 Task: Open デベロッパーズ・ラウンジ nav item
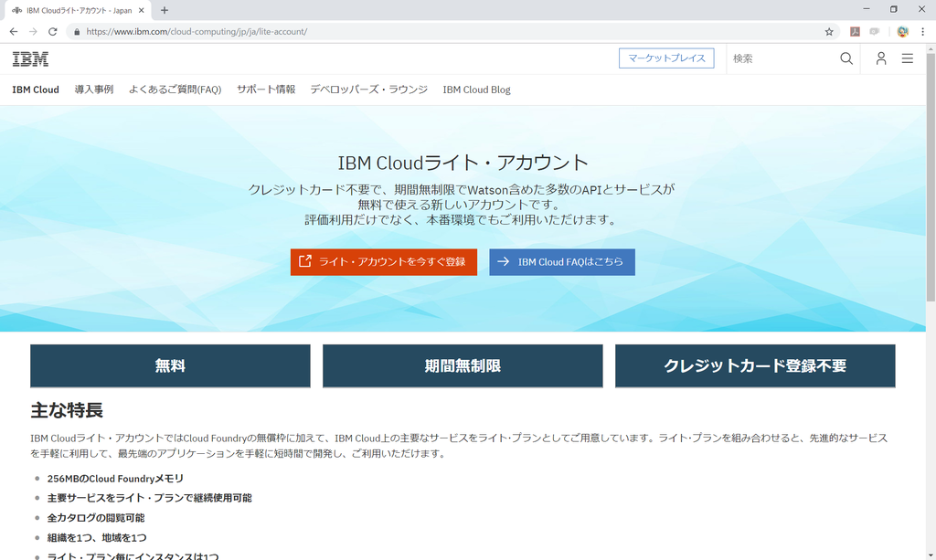click(x=369, y=90)
